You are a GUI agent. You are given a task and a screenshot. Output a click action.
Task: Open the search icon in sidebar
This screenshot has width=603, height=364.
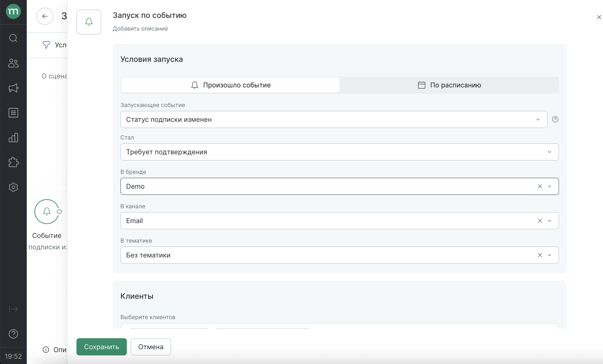(13, 38)
